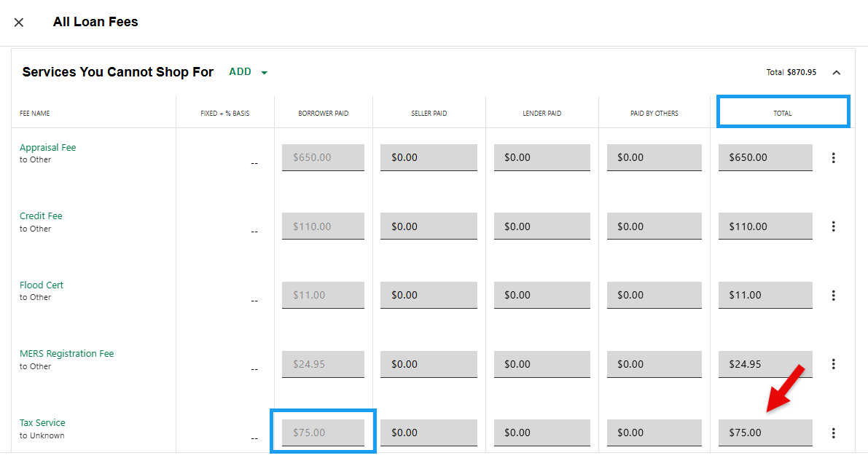
Task: Open the MERS Registration Fee link
Action: [66, 353]
